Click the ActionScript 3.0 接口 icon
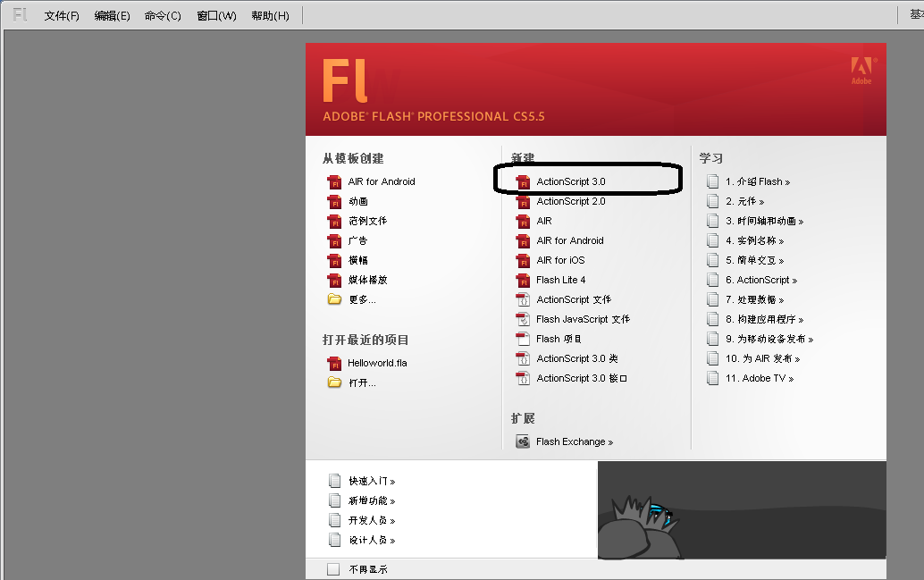Image resolution: width=924 pixels, height=580 pixels. pyautogui.click(x=524, y=378)
